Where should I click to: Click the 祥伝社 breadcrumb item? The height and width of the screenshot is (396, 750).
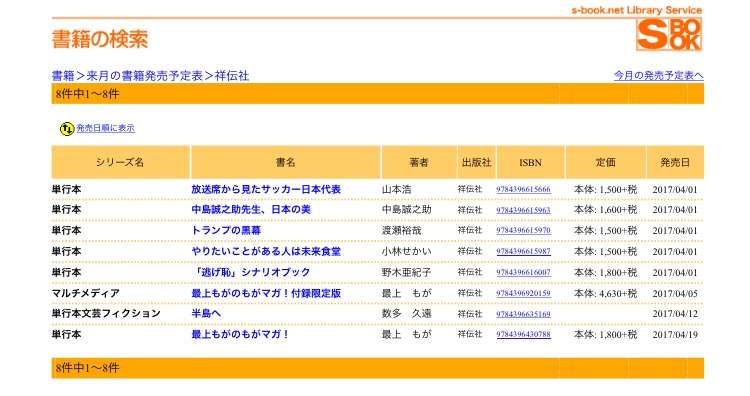[232, 76]
